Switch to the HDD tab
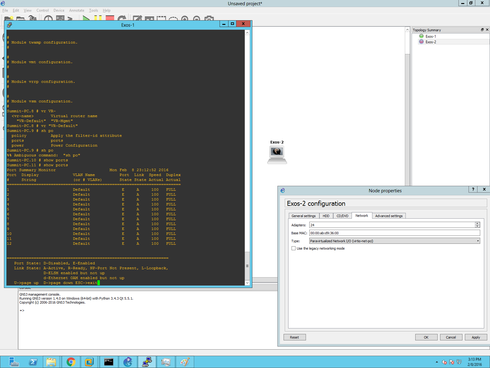Screen dimensions: 490x368 (x=326, y=216)
